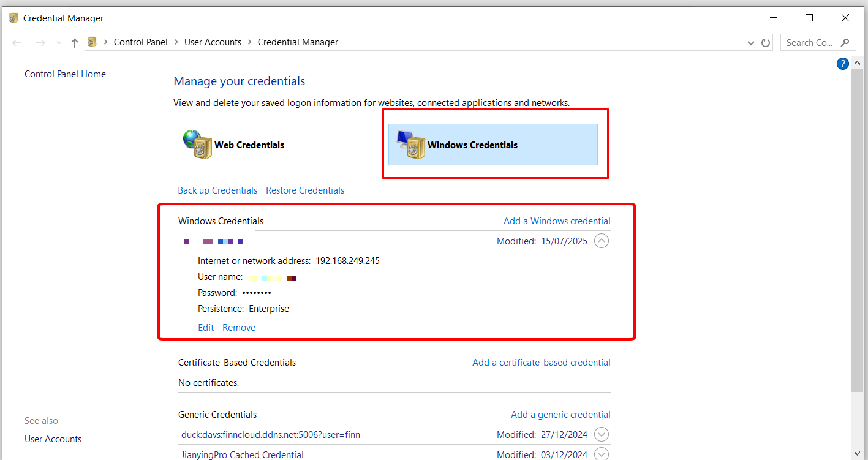Open the address bar history dropdown

752,43
